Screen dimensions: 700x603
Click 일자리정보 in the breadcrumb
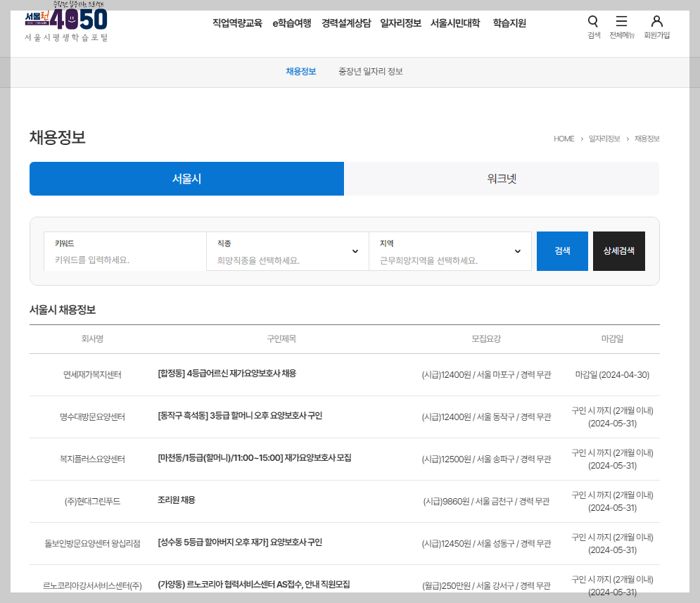click(x=604, y=139)
